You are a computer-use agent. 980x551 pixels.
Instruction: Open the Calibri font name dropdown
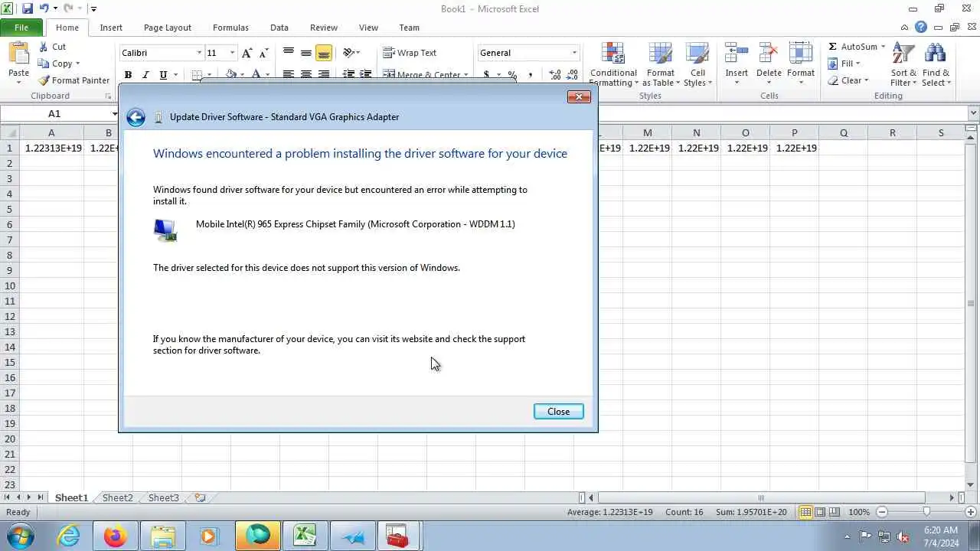tap(199, 53)
